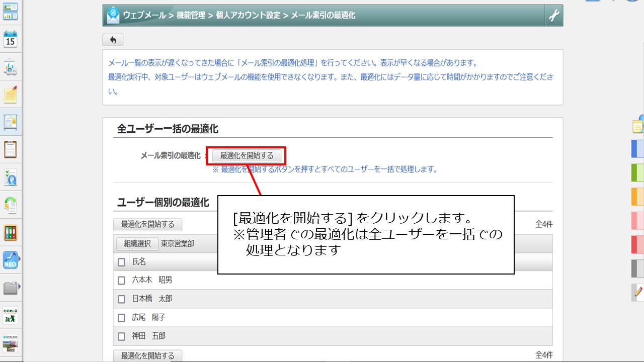Check the box for 六本木 昭男
The height and width of the screenshot is (362, 644).
tap(121, 281)
